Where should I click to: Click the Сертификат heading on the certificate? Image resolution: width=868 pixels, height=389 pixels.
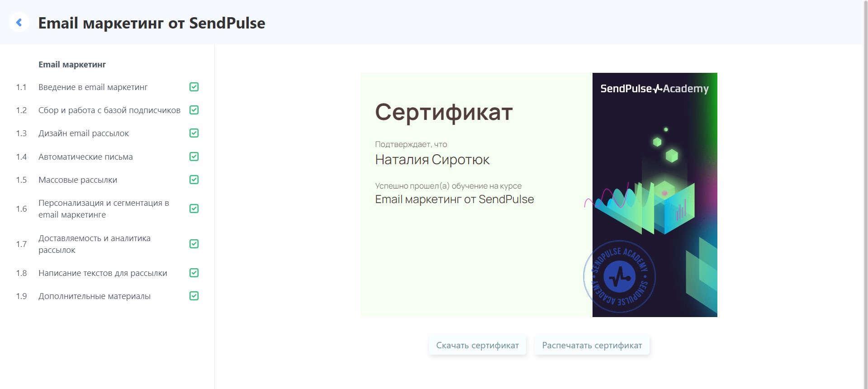[444, 112]
